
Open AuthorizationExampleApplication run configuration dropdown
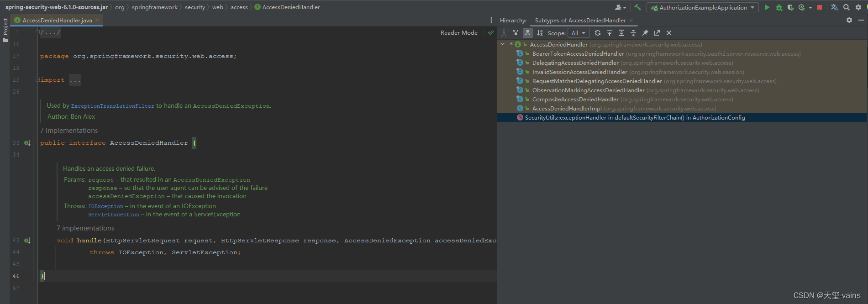coord(703,7)
